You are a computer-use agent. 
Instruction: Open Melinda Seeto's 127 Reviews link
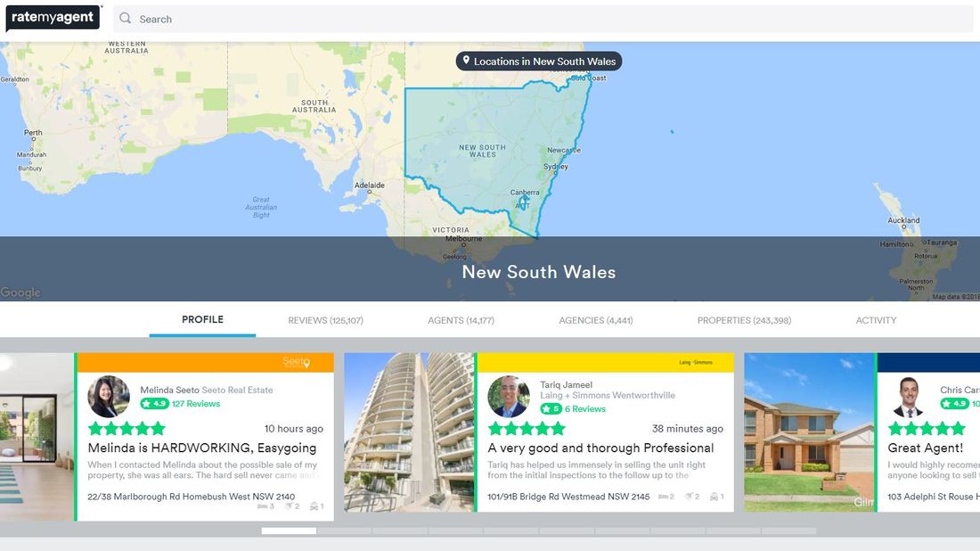point(196,403)
